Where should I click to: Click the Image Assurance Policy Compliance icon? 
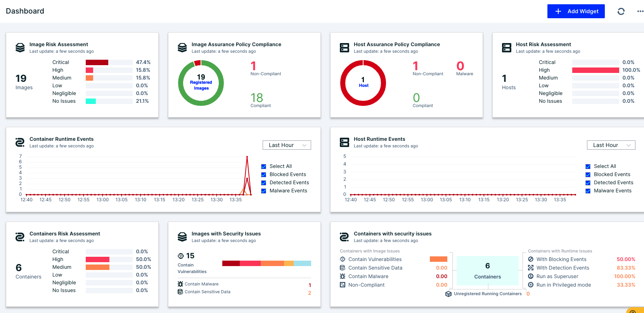point(182,48)
